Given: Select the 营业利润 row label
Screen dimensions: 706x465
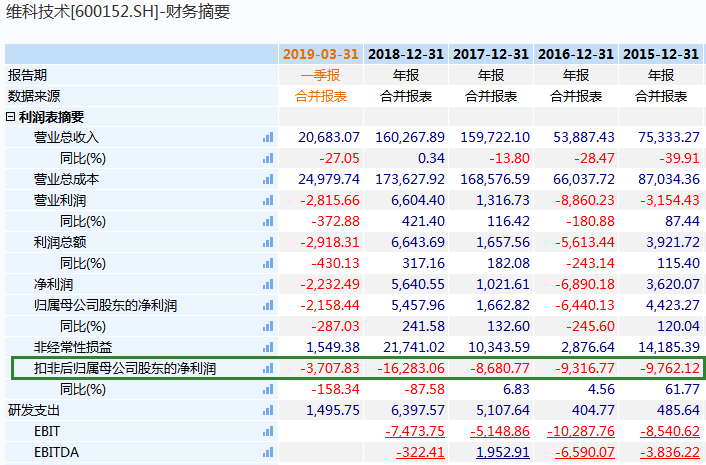Looking at the screenshot, I should pyautogui.click(x=60, y=200).
